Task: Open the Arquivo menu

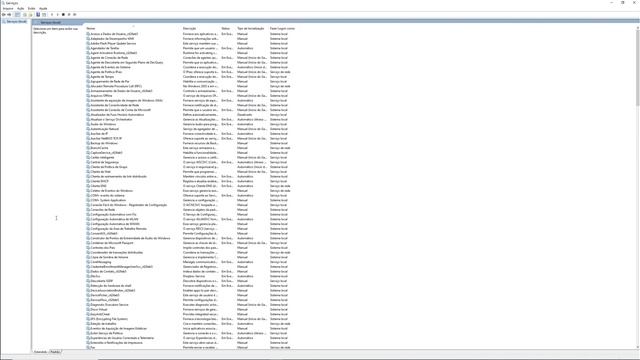Action: [8, 9]
